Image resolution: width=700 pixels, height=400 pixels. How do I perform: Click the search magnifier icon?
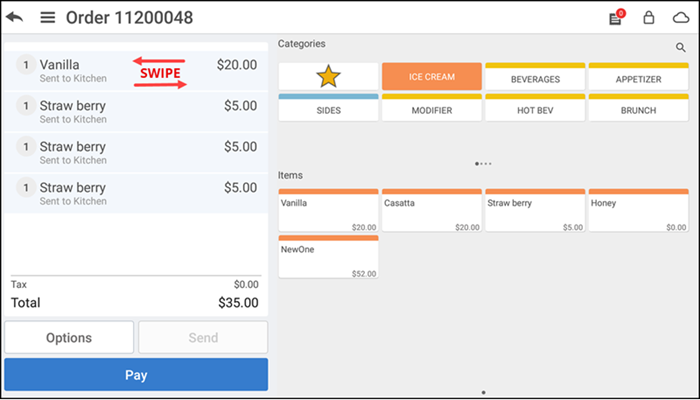pos(681,47)
